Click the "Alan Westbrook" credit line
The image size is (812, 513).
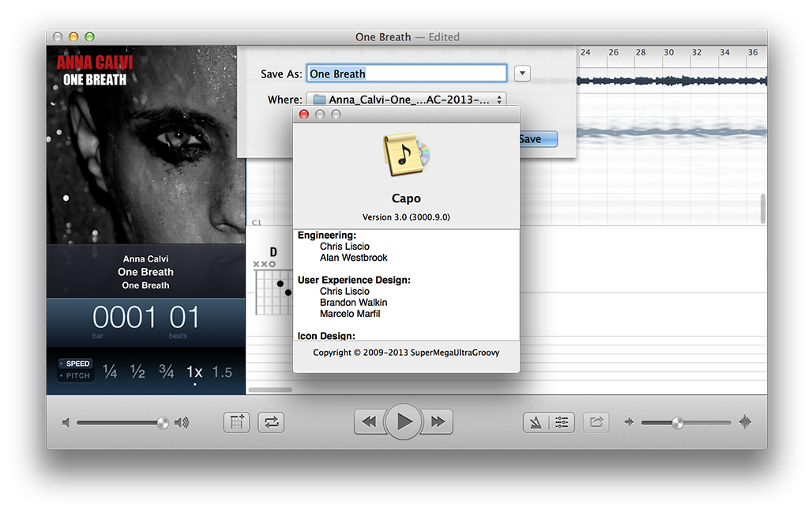pos(354,258)
